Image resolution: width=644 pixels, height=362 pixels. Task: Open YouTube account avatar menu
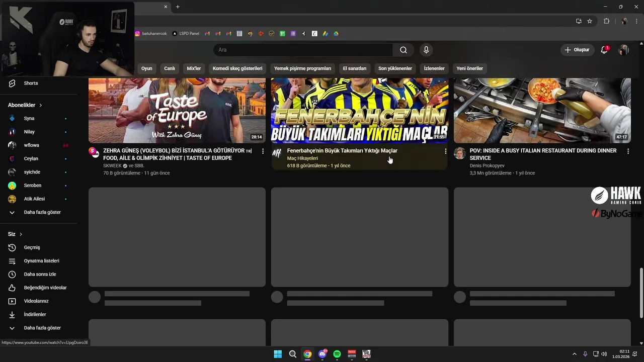[x=623, y=50]
